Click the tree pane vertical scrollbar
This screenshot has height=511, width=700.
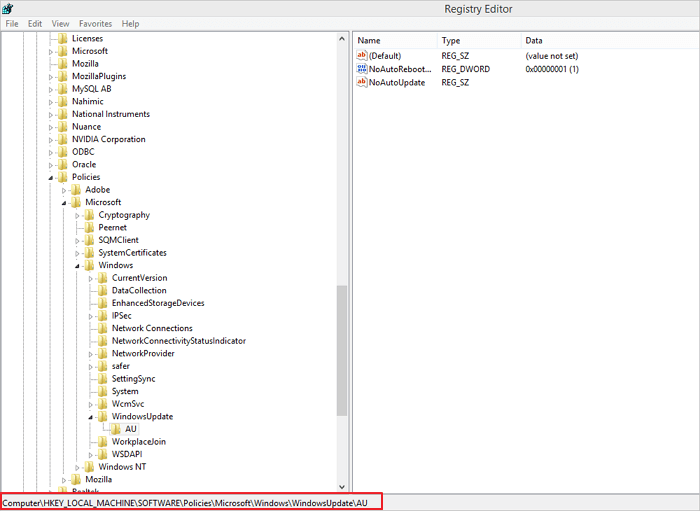pos(342,350)
